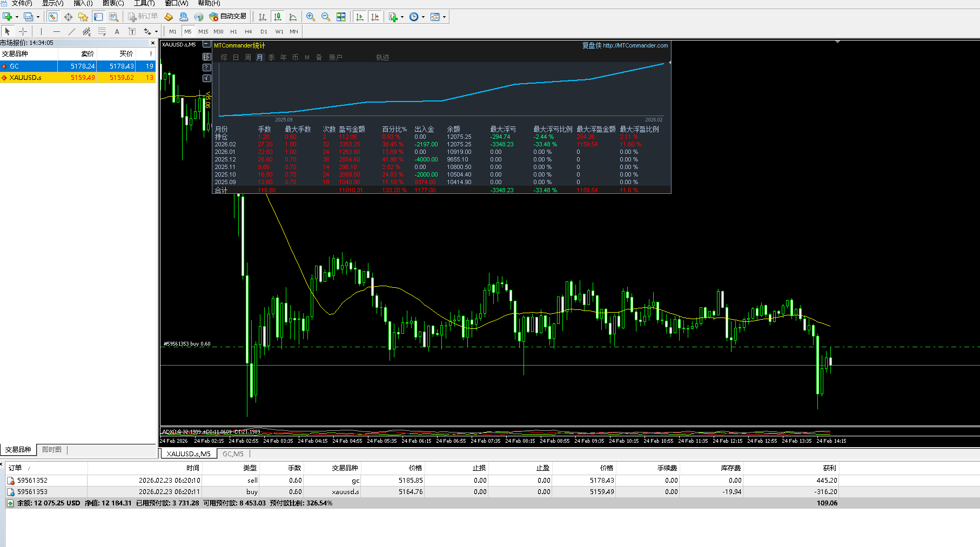Viewport: 980px width, 547px height.
Task: Switch to the GC,M5 chart tab
Action: click(x=233, y=454)
